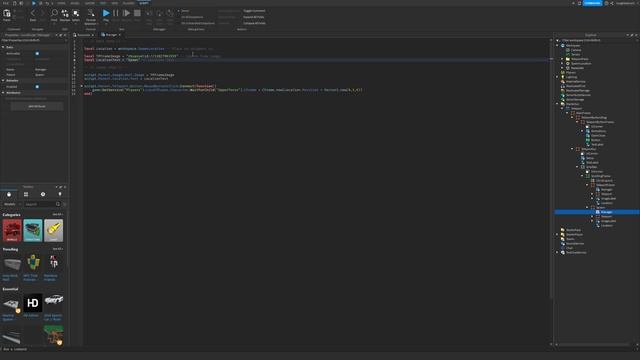This screenshot has width=640, height=360.
Task: Open Toolbox Marketplace tab icon
Action: (9, 194)
